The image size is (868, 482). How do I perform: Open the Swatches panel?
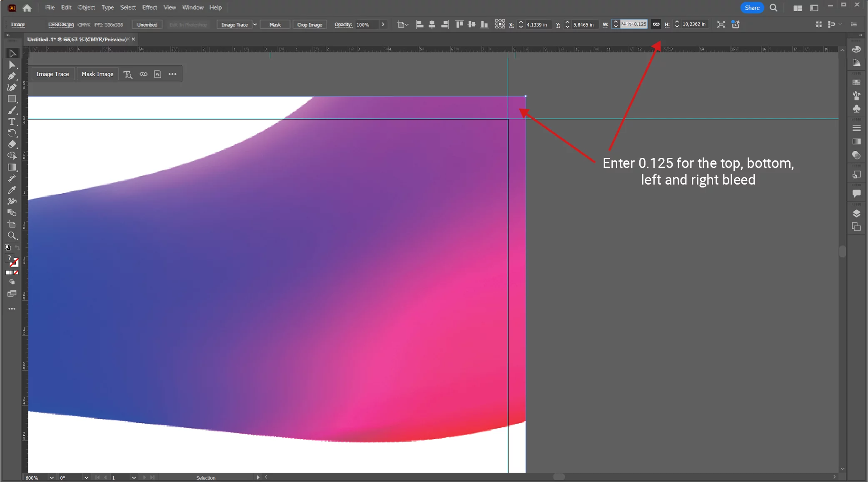pyautogui.click(x=857, y=82)
